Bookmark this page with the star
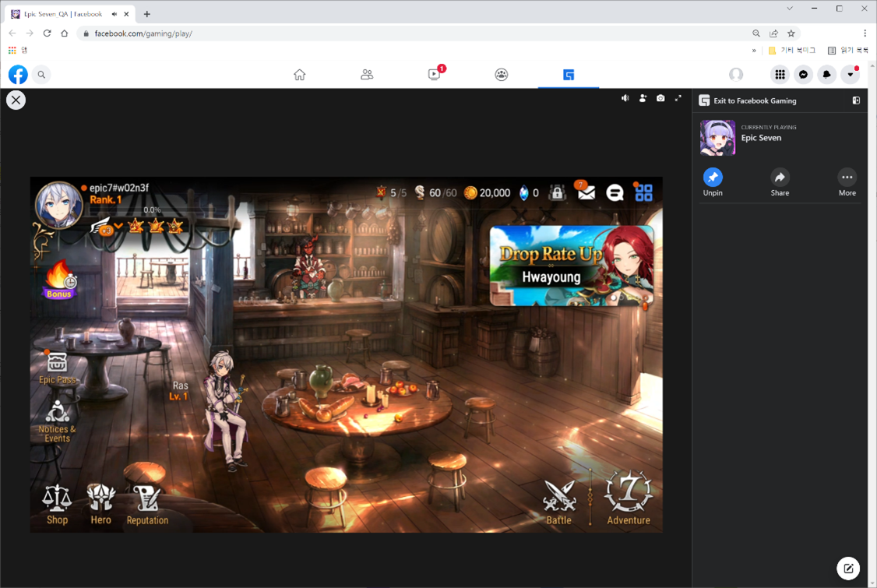The width and height of the screenshot is (877, 588). (x=791, y=33)
